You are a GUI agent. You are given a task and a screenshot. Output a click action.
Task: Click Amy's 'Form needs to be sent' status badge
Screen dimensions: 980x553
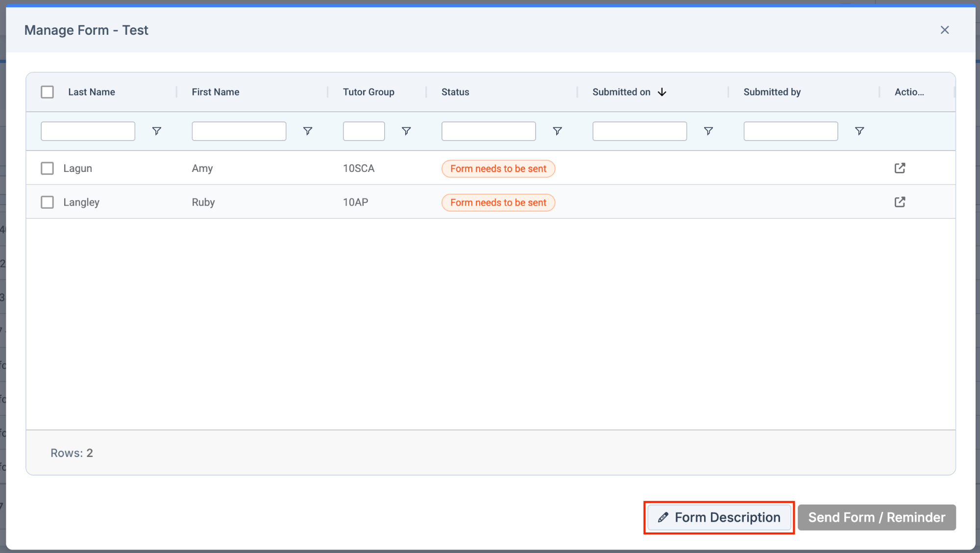click(x=498, y=168)
